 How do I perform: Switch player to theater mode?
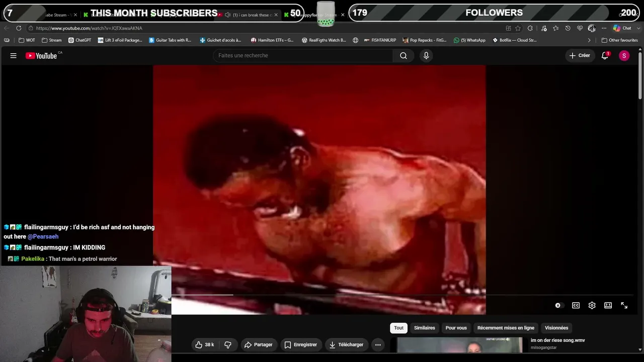click(x=608, y=305)
